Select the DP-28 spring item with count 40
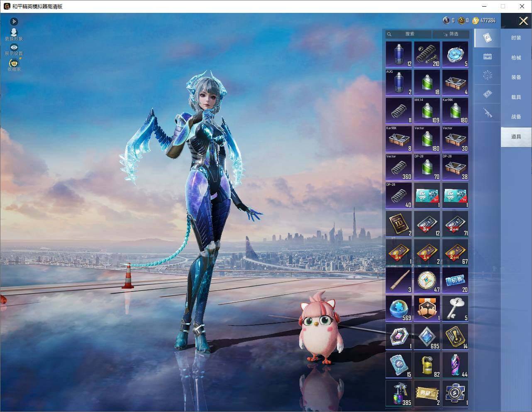The width and height of the screenshot is (532, 412). pyautogui.click(x=399, y=195)
